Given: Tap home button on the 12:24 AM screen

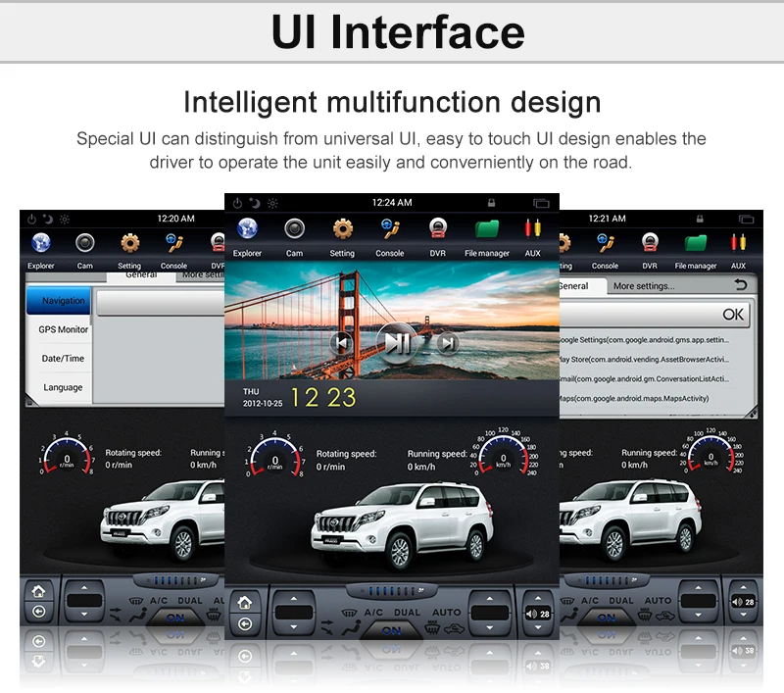Looking at the screenshot, I should (x=244, y=603).
